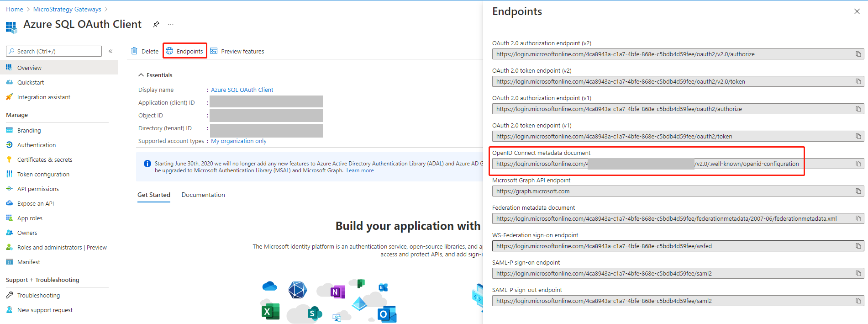Copy the Microsoft Graph API endpoint URL
The width and height of the screenshot is (868, 324).
tap(858, 191)
